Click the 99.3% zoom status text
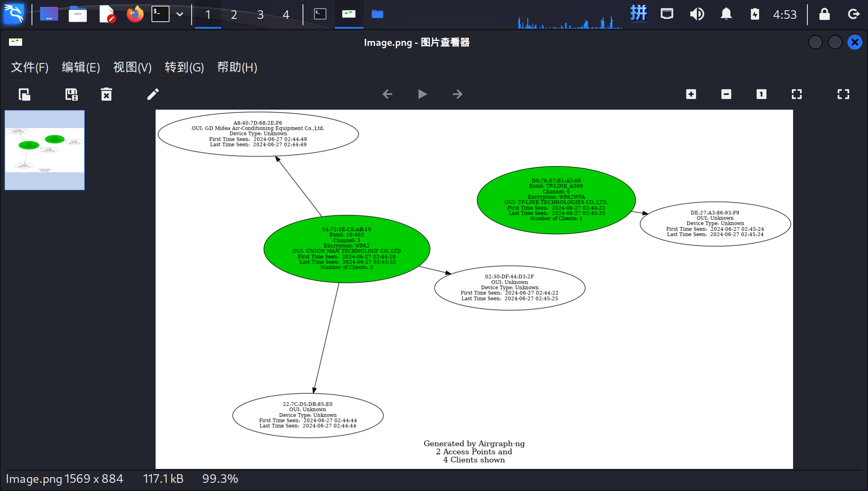 pyautogui.click(x=220, y=479)
